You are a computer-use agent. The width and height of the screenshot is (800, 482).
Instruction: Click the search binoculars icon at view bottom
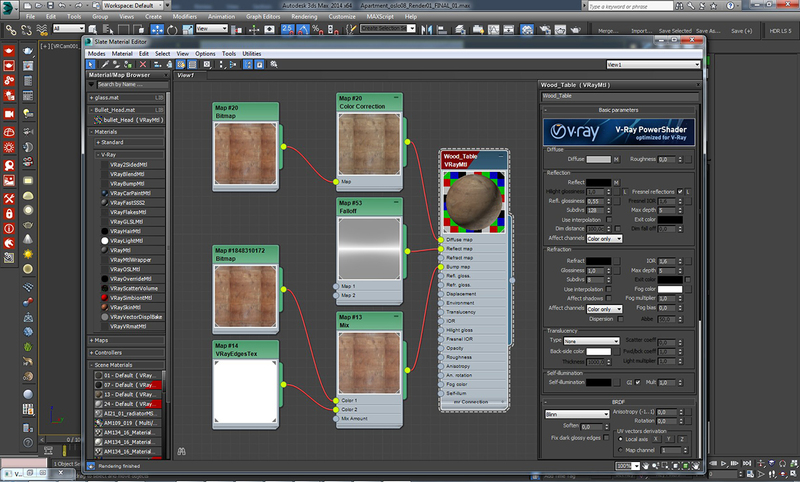[181, 451]
